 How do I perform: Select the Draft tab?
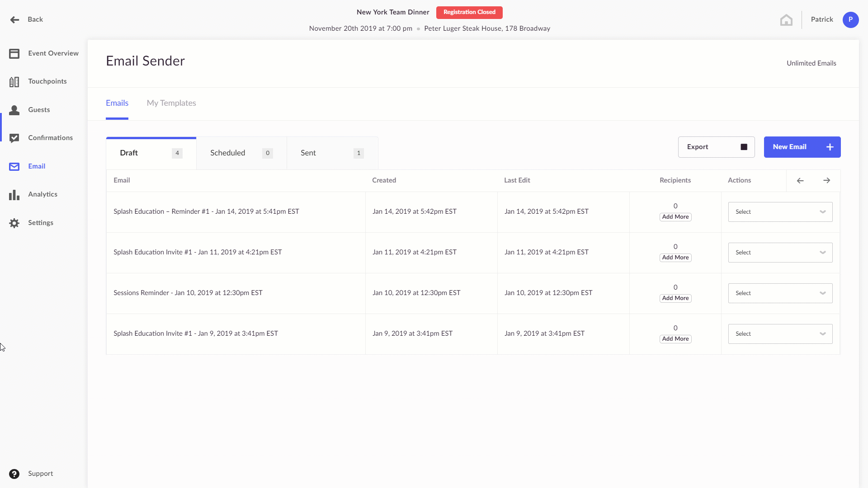[x=151, y=153]
